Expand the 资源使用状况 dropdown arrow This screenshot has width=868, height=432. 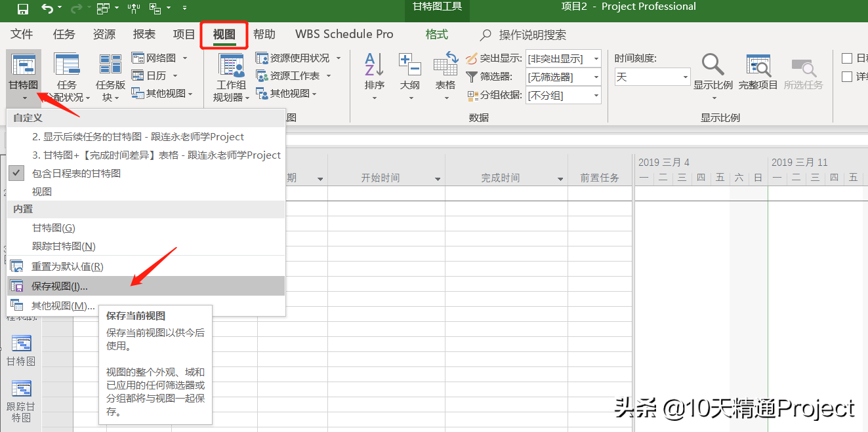[339, 58]
